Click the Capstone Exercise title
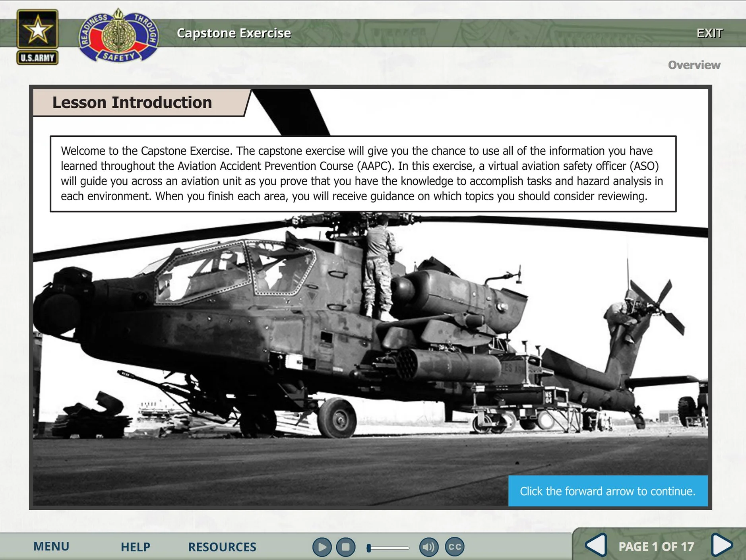 [234, 33]
